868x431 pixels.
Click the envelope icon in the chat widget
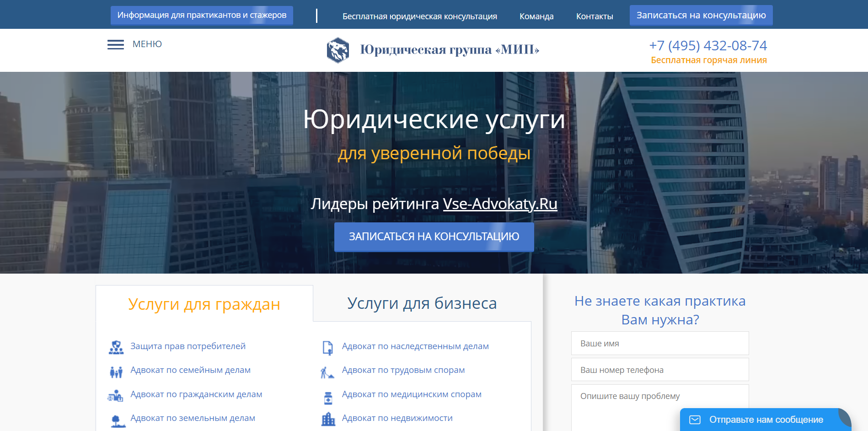(695, 420)
